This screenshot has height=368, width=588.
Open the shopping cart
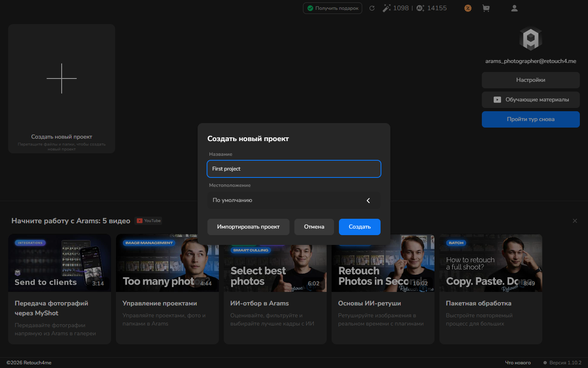(486, 8)
